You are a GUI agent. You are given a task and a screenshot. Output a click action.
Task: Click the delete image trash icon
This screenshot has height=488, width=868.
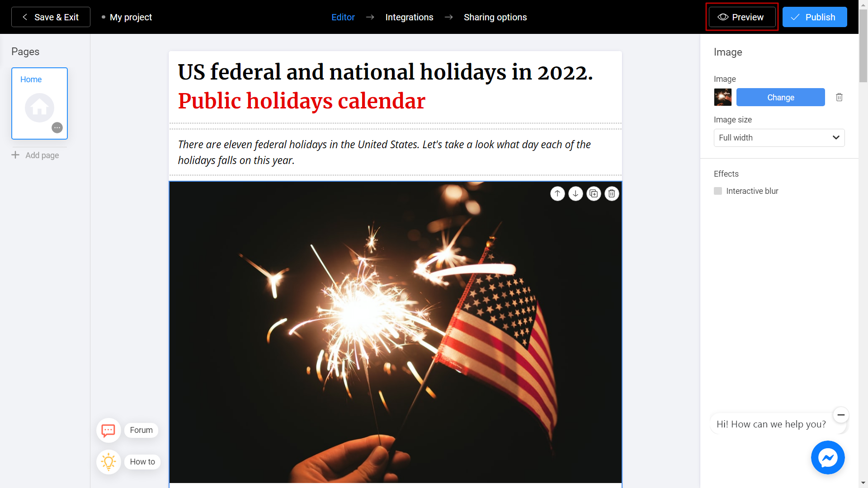[839, 97]
